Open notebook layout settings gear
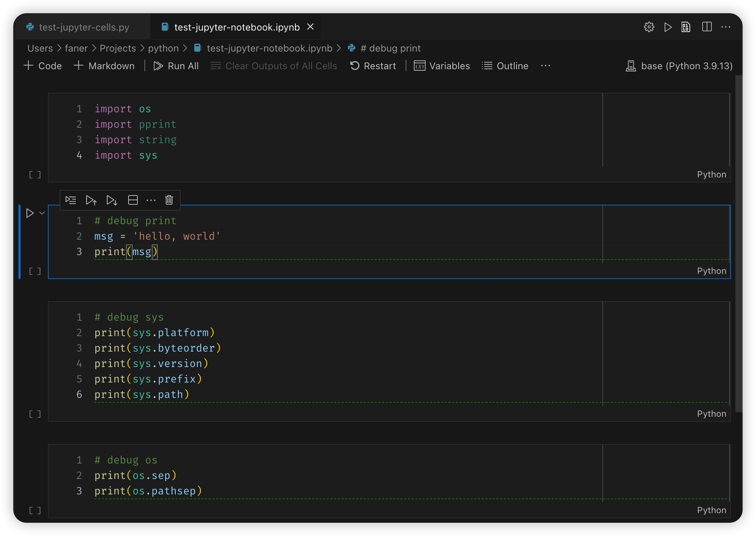Viewport: 756px width, 536px height. click(x=649, y=27)
